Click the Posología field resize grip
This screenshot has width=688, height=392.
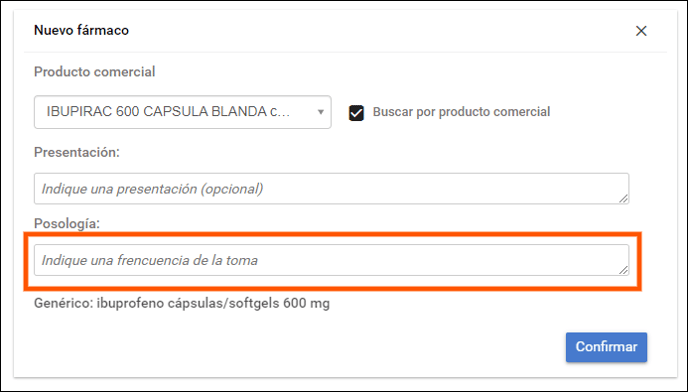coord(624,270)
